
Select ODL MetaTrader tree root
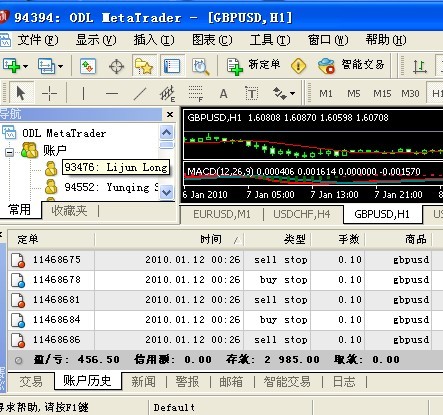[x=64, y=133]
